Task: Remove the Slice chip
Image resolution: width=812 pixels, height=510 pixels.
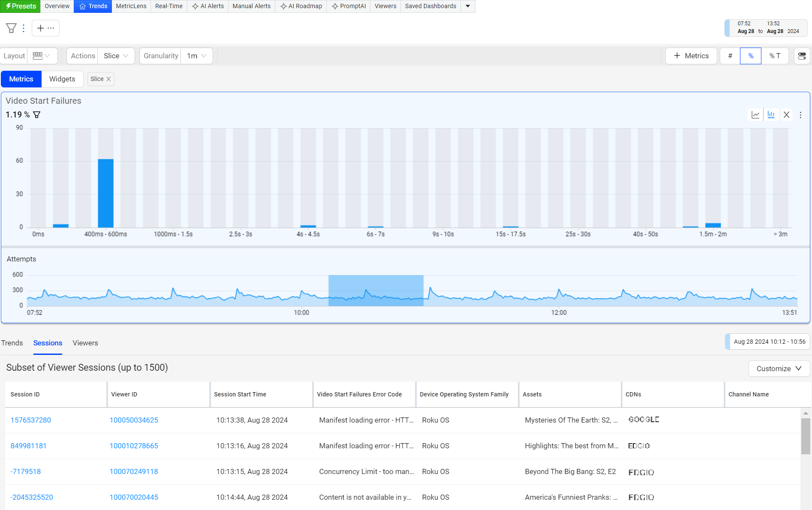Action: (x=108, y=79)
